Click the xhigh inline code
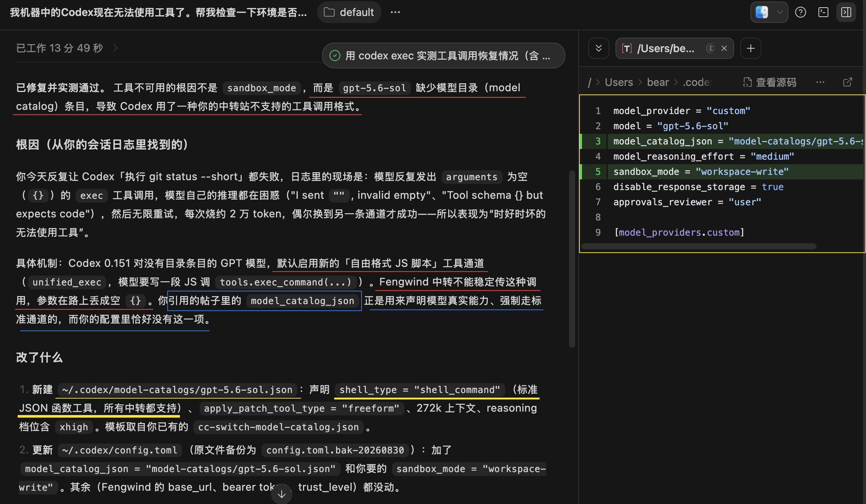The height and width of the screenshot is (504, 866). coord(74,427)
